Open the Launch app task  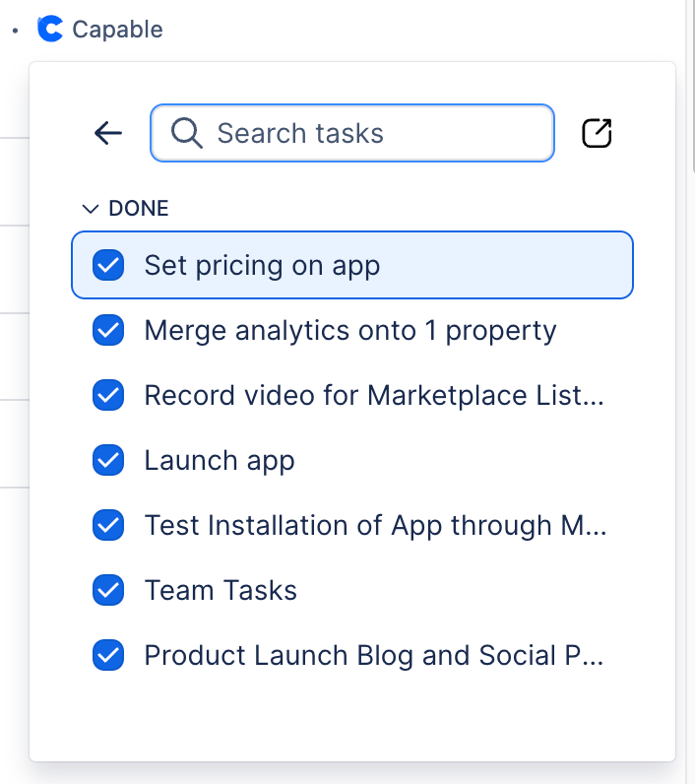220,460
